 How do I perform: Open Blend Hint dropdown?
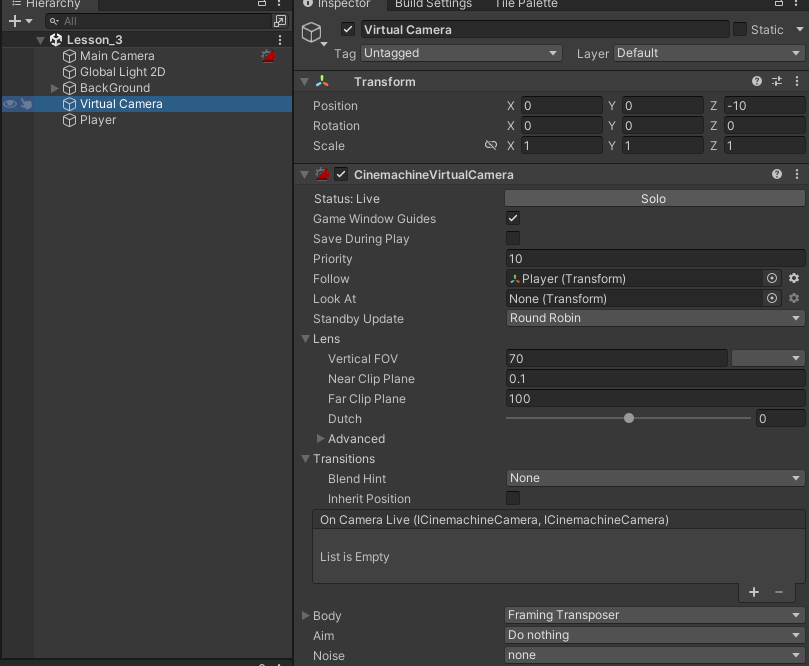pyautogui.click(x=655, y=478)
